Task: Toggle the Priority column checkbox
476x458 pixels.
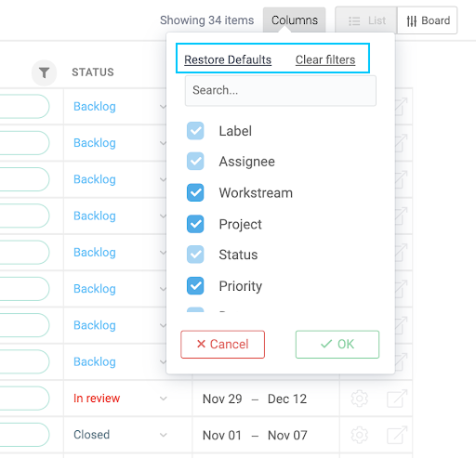Action: pos(195,285)
